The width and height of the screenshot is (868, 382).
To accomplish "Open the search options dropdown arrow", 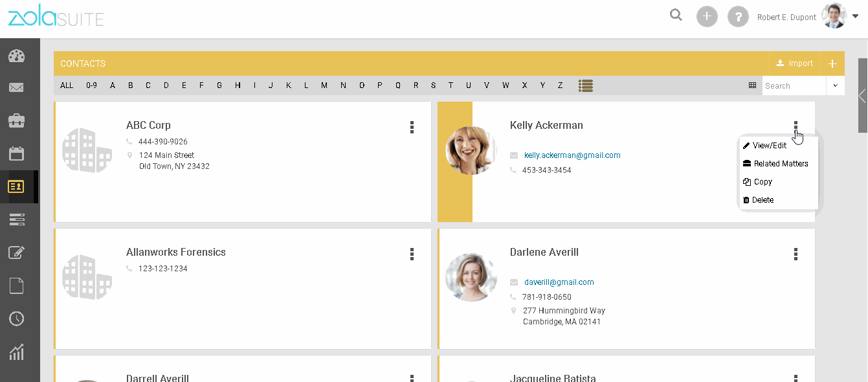I will point(835,85).
